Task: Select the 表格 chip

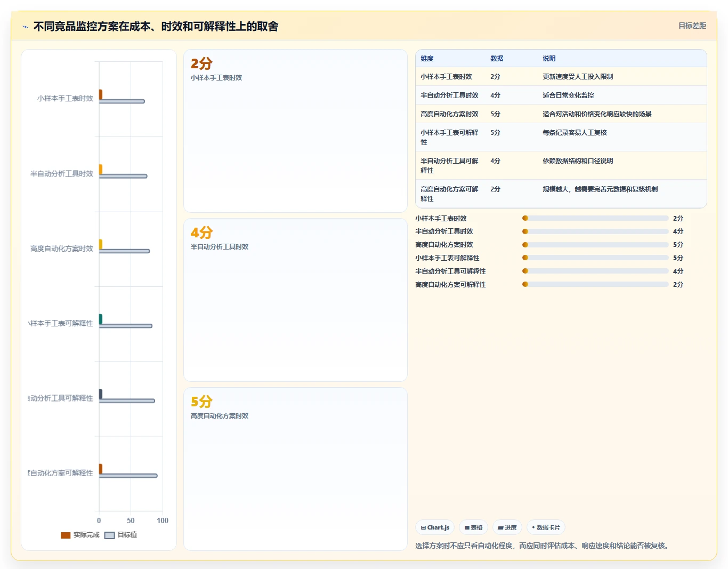Action: [473, 527]
